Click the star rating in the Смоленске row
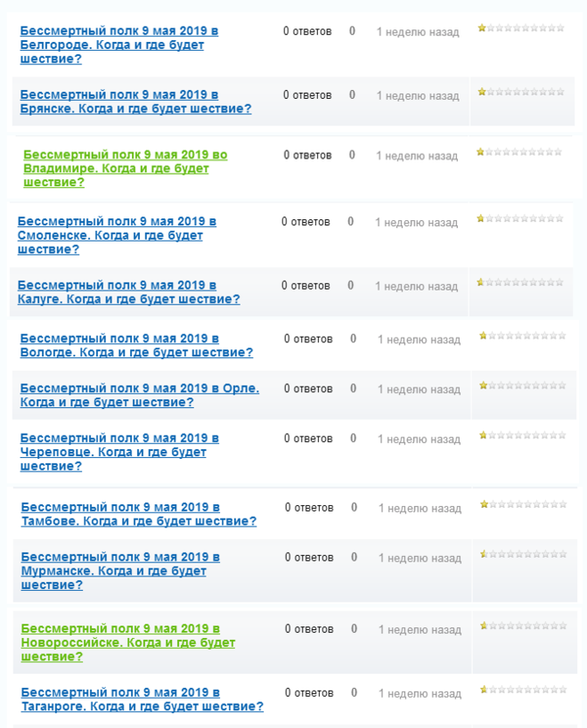The height and width of the screenshot is (728, 587). 519,218
